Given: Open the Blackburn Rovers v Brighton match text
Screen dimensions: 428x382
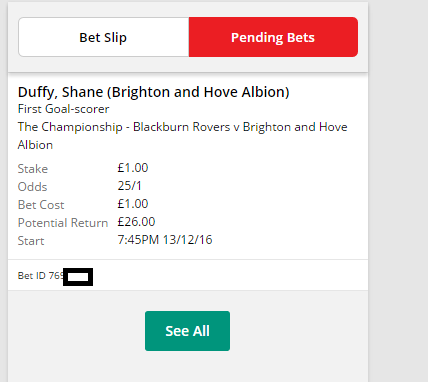Looking at the screenshot, I should tap(182, 136).
